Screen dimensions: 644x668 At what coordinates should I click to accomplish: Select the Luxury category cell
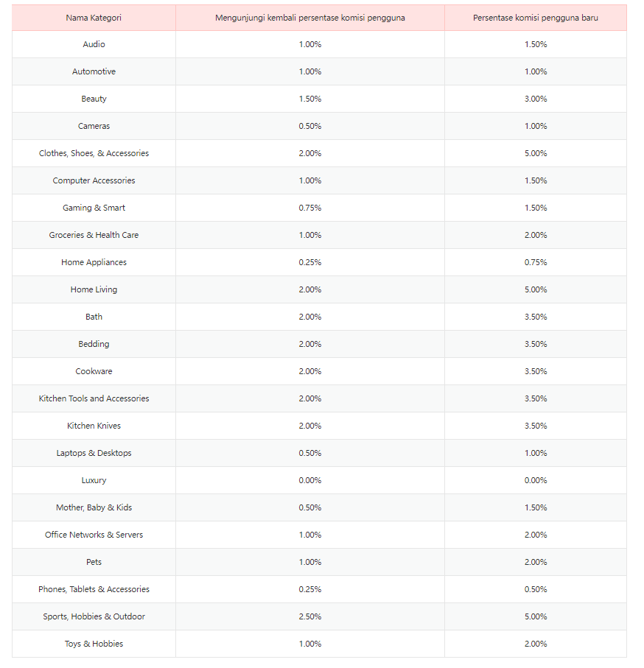pyautogui.click(x=94, y=481)
